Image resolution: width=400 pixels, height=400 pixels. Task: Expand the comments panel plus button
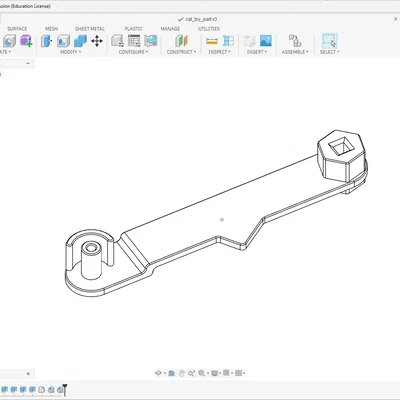pos(28,374)
